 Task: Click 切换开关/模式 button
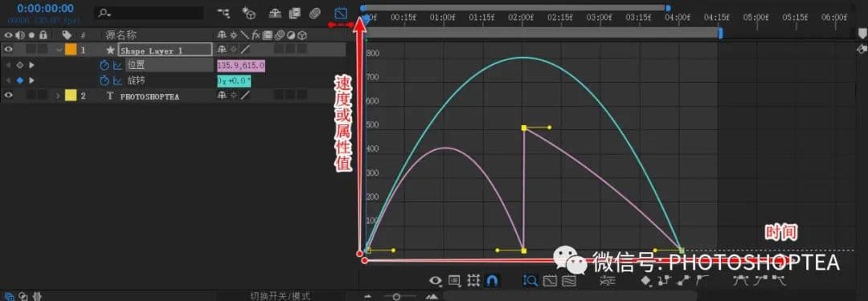[x=280, y=296]
